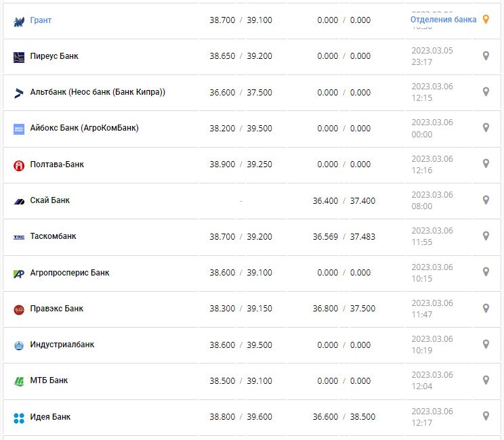The width and height of the screenshot is (504, 440).
Task: Click the orange location pin for Грант
Action: (486, 20)
